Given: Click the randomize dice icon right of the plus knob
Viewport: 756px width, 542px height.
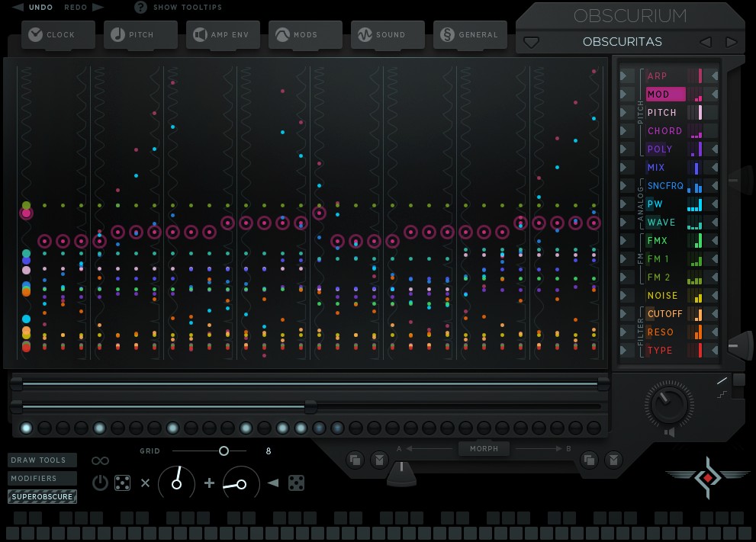Looking at the screenshot, I should [x=297, y=483].
